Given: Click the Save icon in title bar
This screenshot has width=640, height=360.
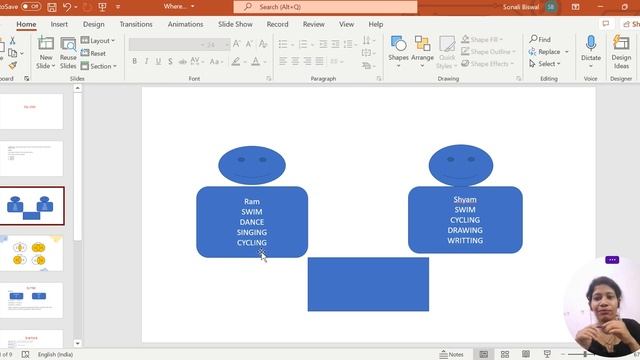Looking at the screenshot, I should click(x=52, y=7).
